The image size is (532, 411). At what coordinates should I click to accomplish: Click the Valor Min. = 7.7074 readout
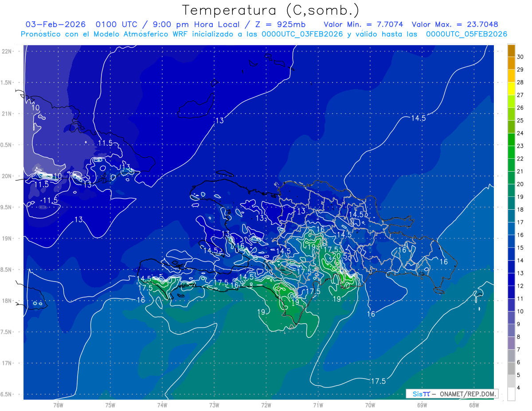(364, 24)
